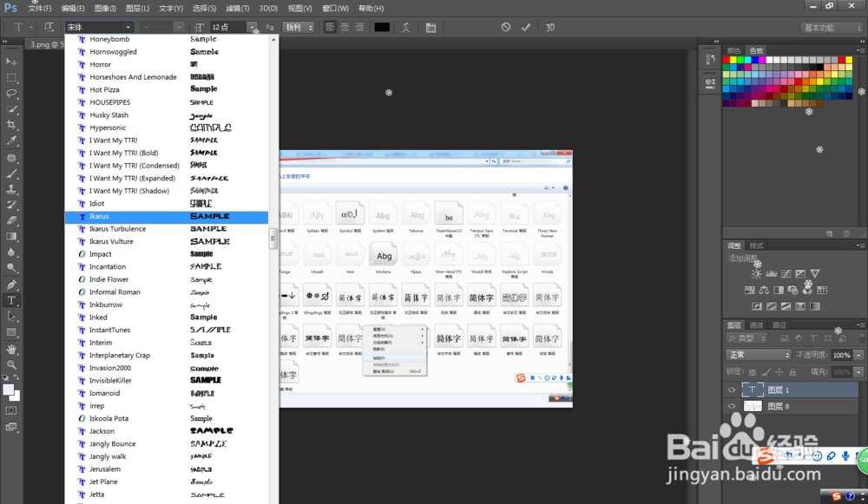Open the blend mode dropdown 正常
The height and width of the screenshot is (504, 868).
pyautogui.click(x=758, y=355)
